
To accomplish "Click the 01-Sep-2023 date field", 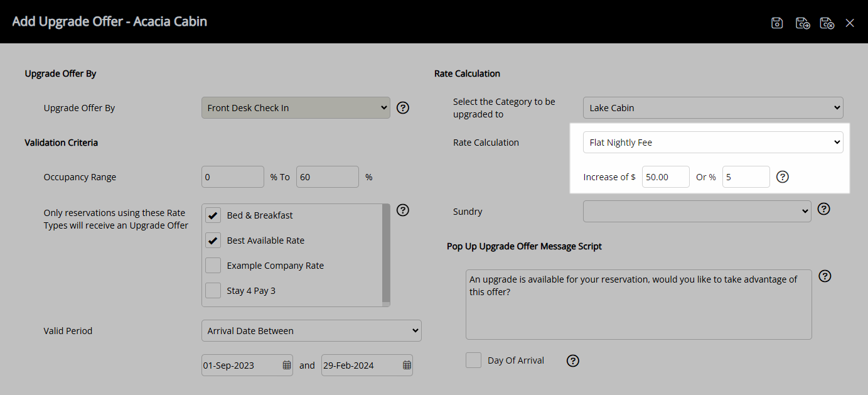I will pos(247,365).
